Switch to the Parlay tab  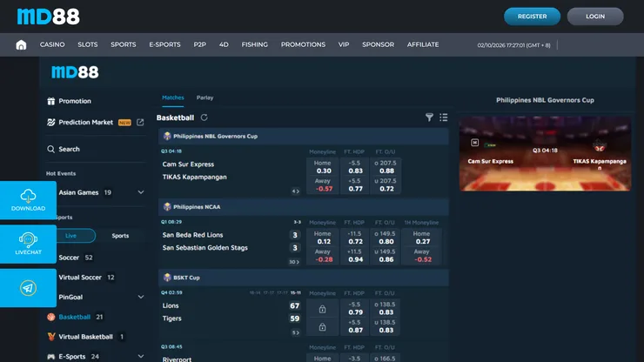pos(205,97)
